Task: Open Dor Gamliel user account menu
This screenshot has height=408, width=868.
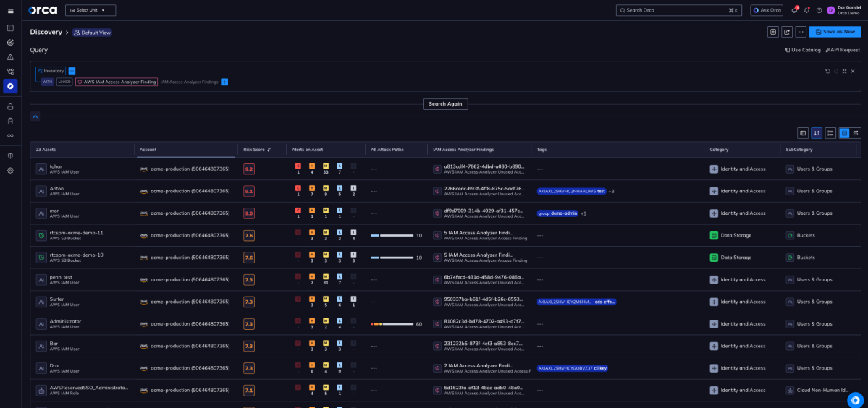Action: click(844, 10)
